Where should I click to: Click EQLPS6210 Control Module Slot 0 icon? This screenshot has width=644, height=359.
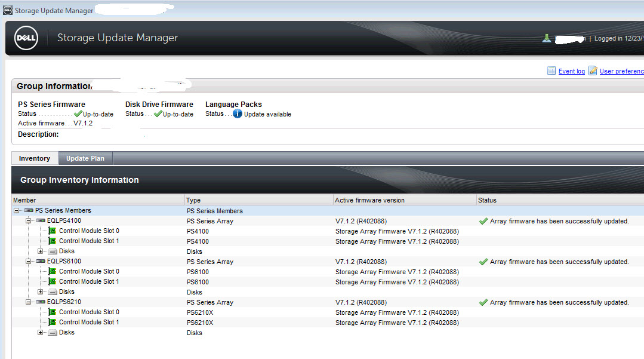tap(53, 312)
